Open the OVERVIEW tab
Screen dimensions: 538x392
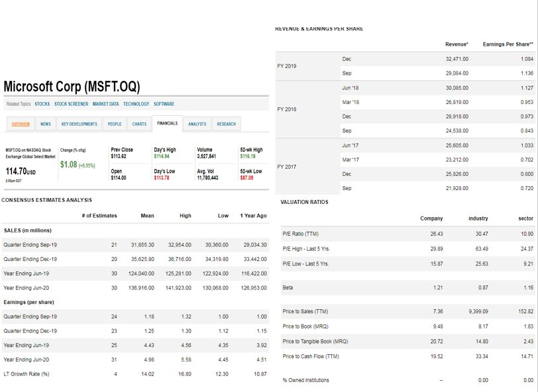point(22,123)
